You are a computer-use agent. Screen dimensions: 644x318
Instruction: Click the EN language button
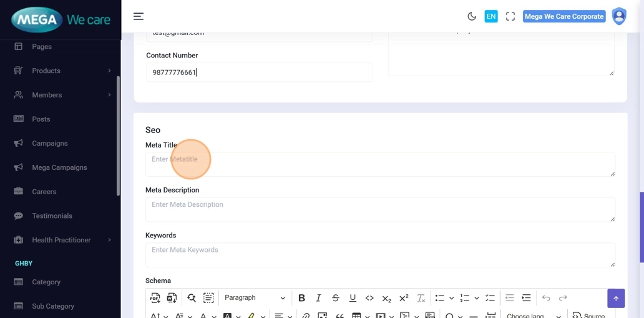tap(491, 16)
